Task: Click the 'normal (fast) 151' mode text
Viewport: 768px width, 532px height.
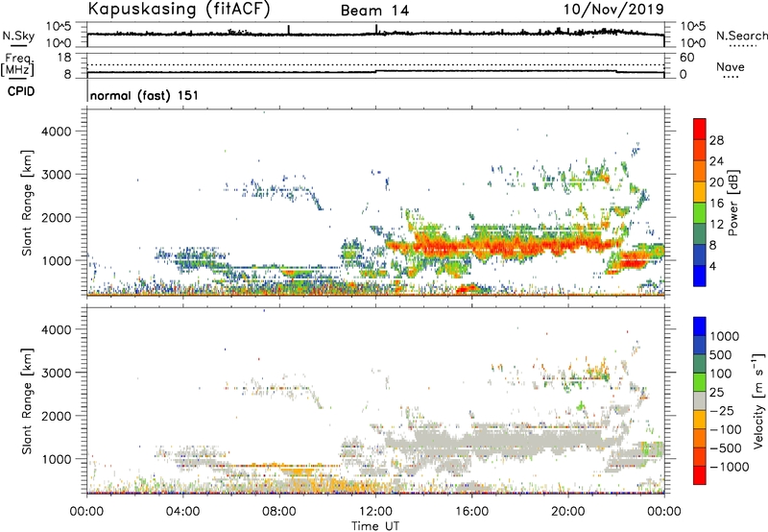Action: click(x=145, y=95)
